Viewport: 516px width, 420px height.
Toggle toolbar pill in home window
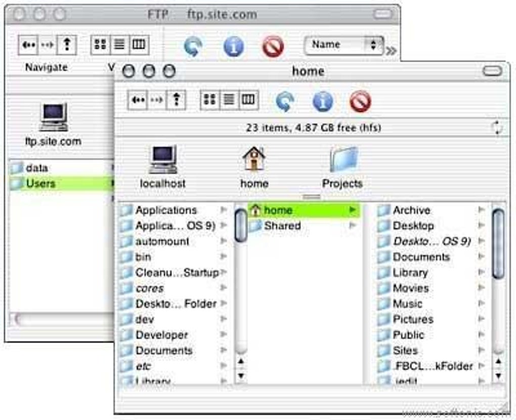(492, 71)
